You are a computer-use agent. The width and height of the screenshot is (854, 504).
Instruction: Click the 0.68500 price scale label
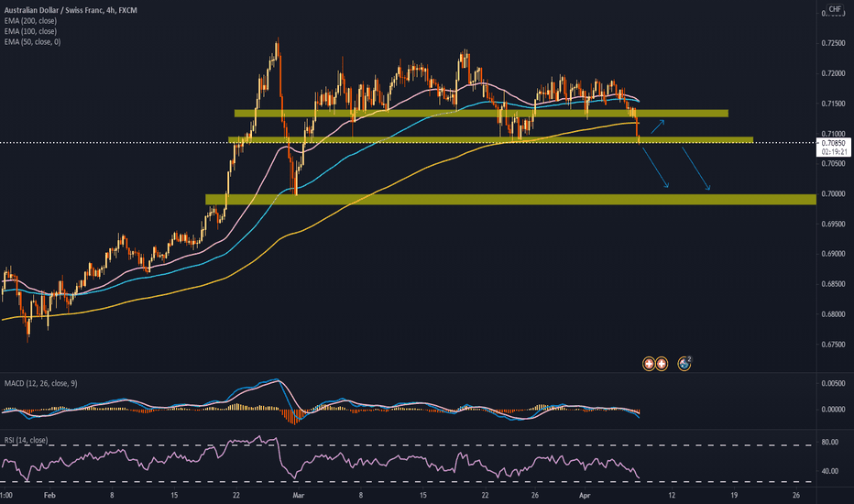pos(833,284)
